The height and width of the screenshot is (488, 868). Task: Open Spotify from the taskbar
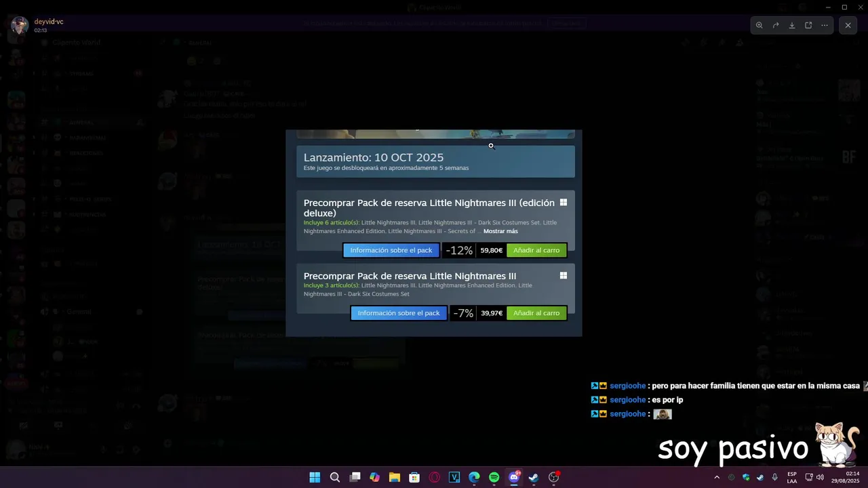click(494, 477)
